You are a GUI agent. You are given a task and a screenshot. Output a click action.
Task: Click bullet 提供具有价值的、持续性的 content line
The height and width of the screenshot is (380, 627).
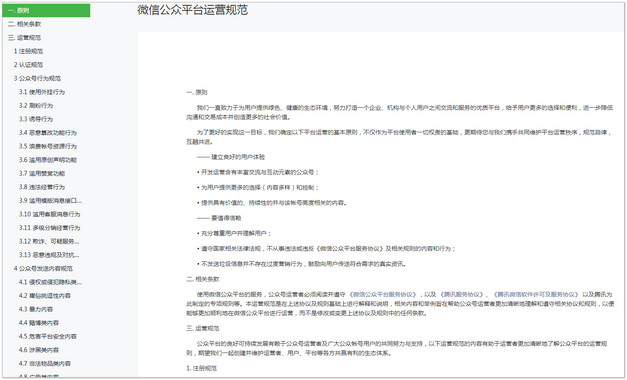pyautogui.click(x=272, y=203)
